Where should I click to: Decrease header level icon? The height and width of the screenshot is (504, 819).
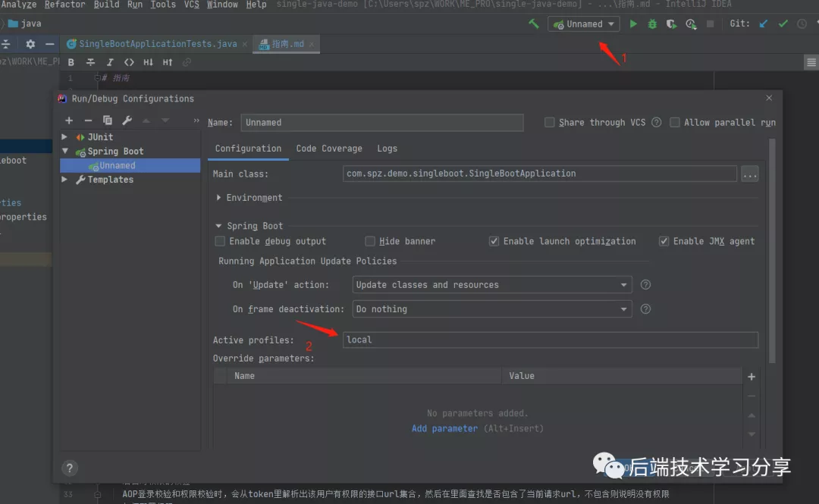(149, 62)
